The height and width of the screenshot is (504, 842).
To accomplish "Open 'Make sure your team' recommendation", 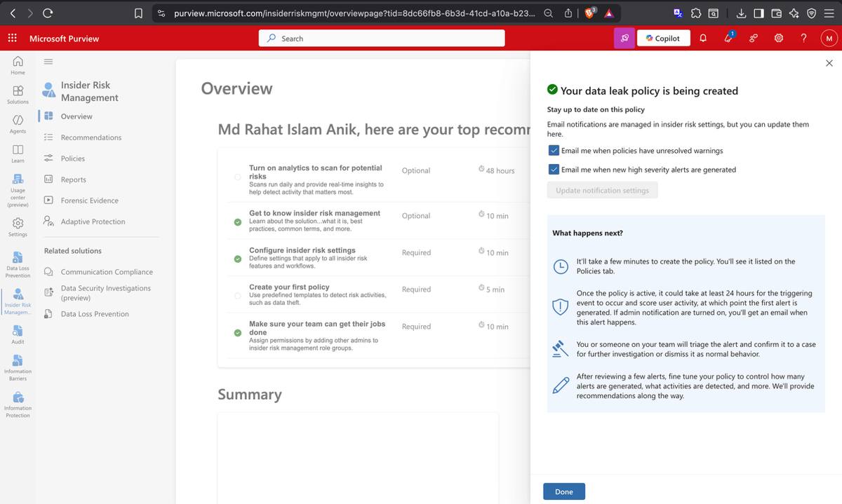I will click(317, 328).
